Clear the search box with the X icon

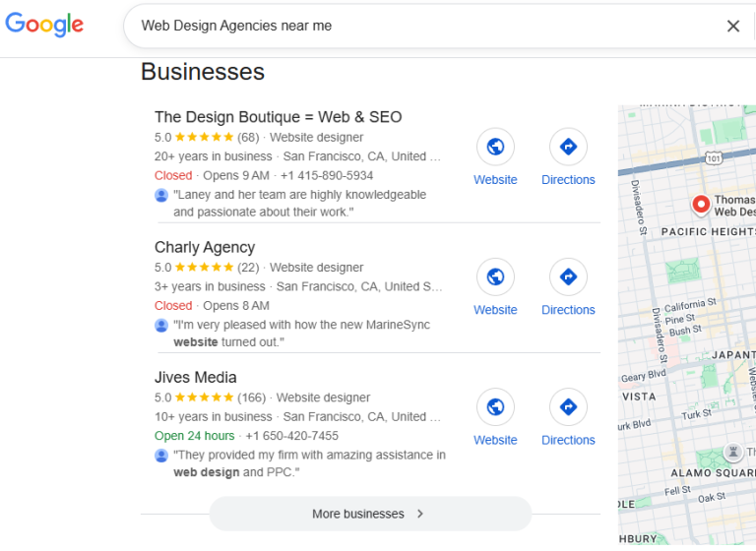pyautogui.click(x=732, y=26)
